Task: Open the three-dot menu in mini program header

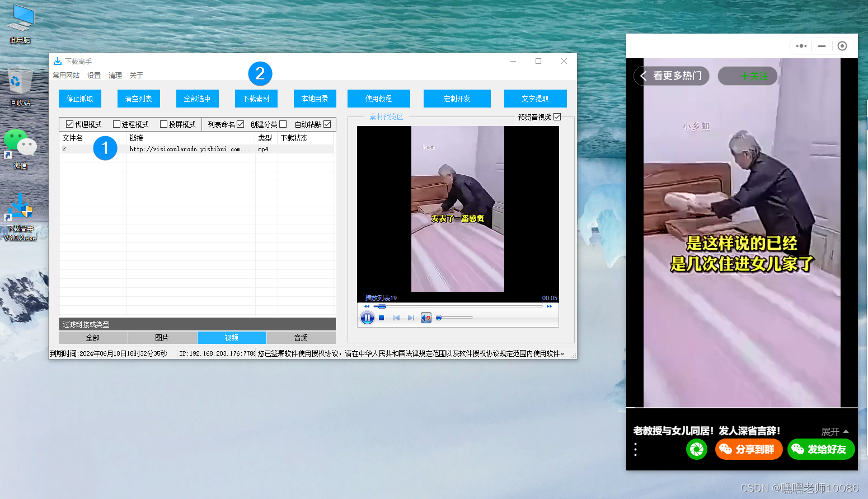Action: pos(801,46)
